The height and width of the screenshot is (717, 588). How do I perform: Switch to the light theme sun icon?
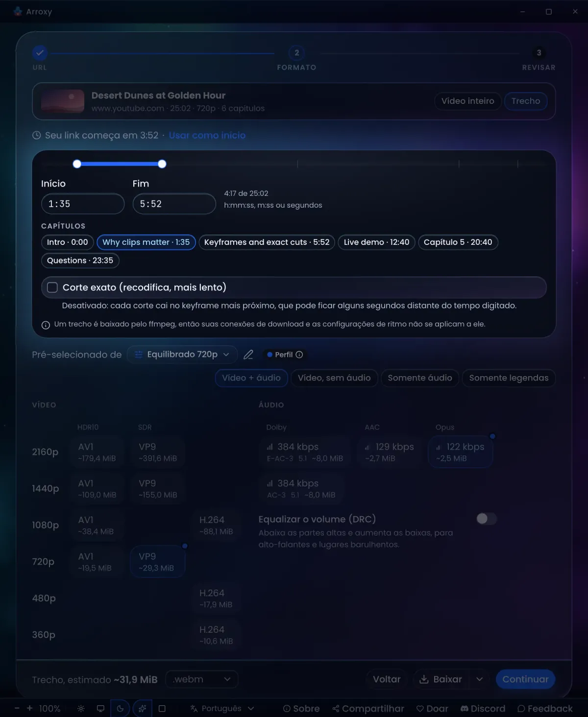tap(81, 709)
